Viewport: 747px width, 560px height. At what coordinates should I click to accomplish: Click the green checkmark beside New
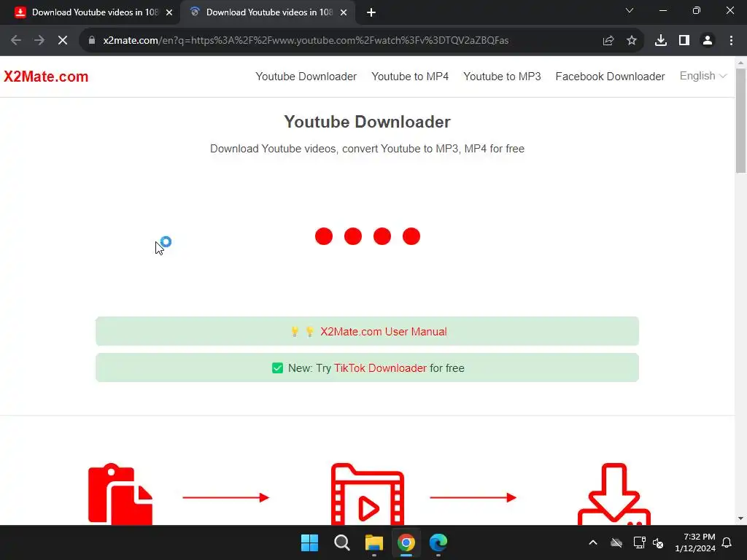[x=277, y=368]
